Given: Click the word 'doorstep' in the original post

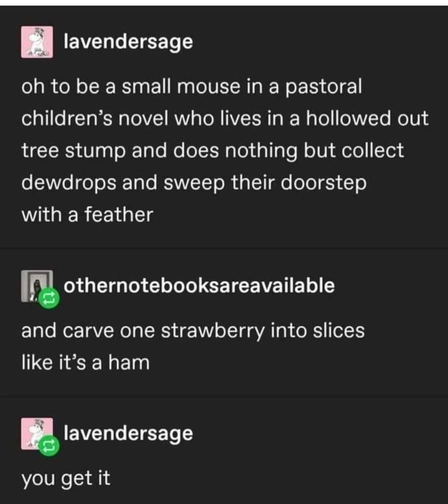Looking at the screenshot, I should [324, 183].
